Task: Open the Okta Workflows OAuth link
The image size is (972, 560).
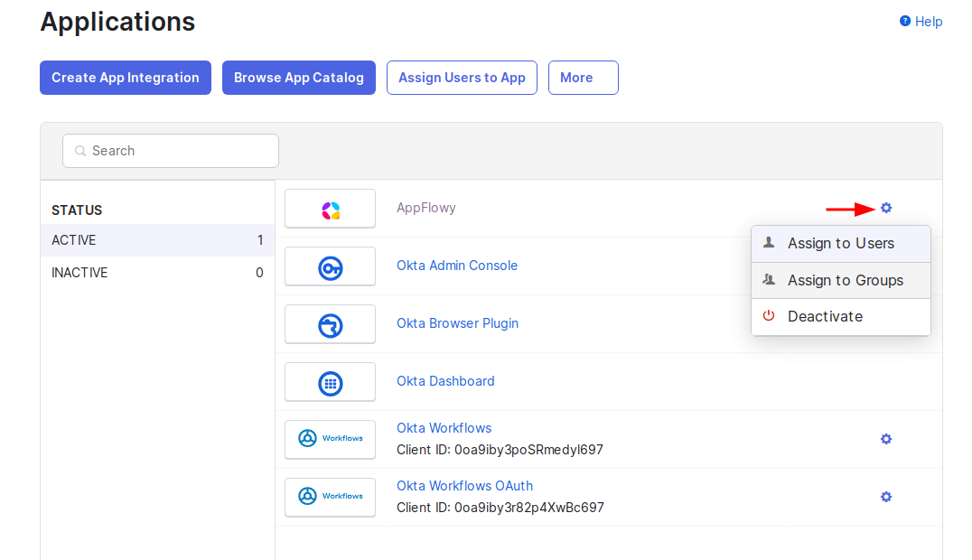Action: coord(465,486)
